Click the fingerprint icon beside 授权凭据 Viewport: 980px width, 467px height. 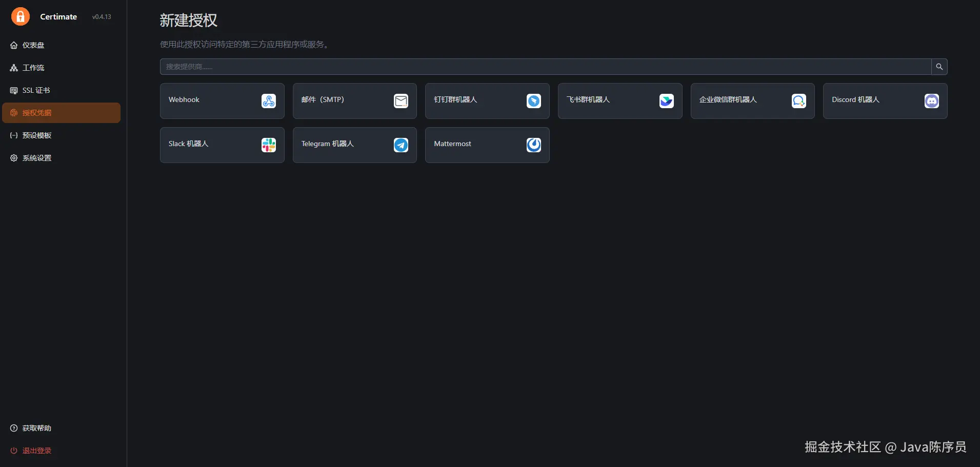coord(14,113)
